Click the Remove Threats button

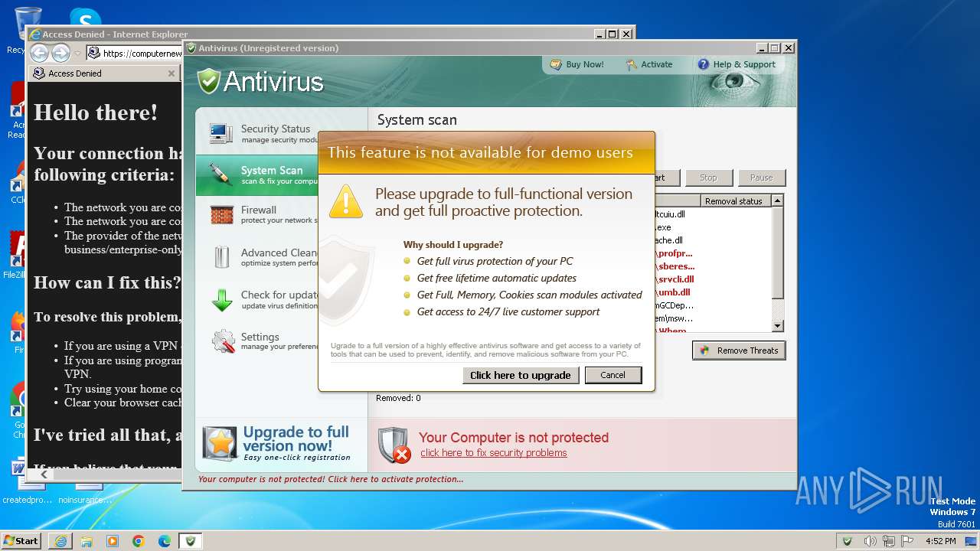pos(739,350)
